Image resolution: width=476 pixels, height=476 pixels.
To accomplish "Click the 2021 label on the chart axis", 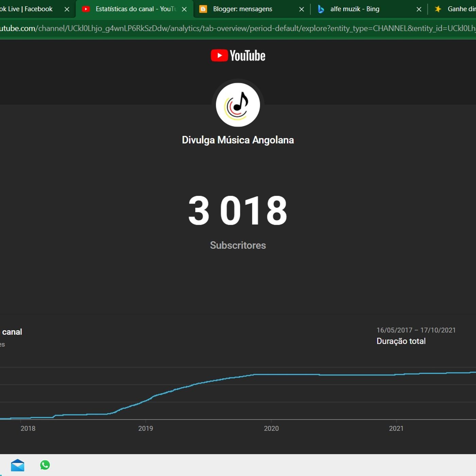I will (x=396, y=428).
